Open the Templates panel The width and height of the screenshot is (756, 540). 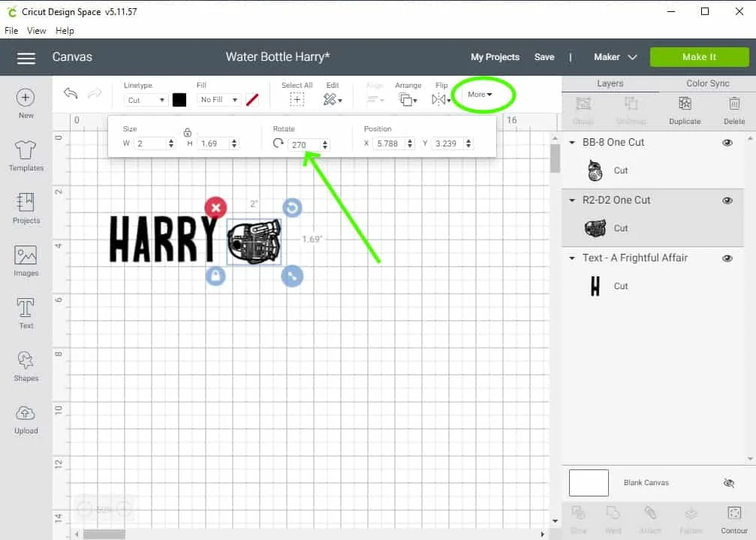click(x=26, y=155)
